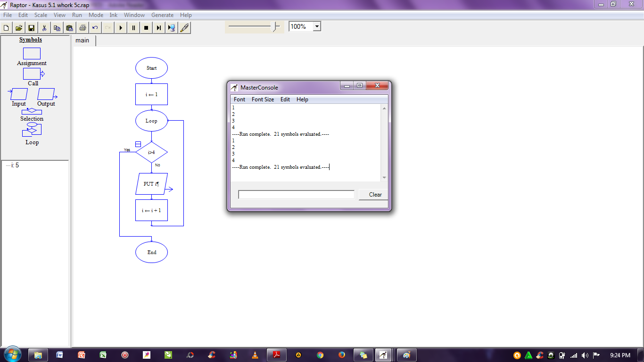Collapse the loop with the minus box
The height and width of the screenshot is (362, 644).
tap(138, 144)
